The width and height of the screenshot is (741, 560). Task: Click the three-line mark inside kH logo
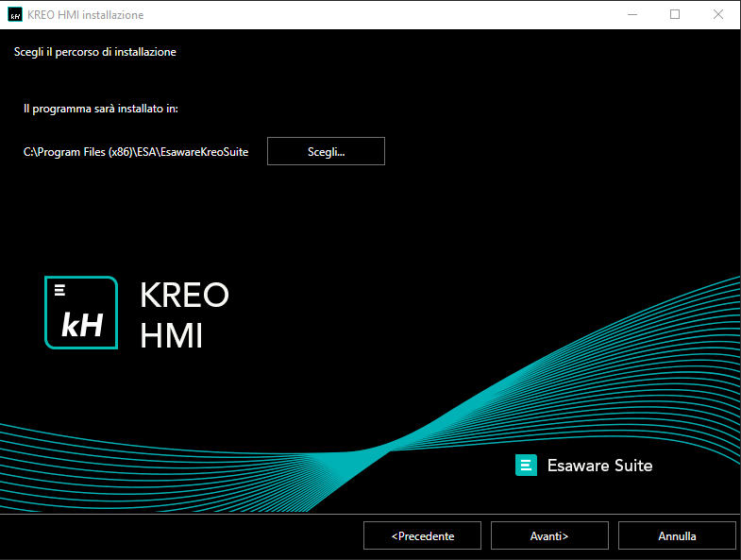point(59,289)
